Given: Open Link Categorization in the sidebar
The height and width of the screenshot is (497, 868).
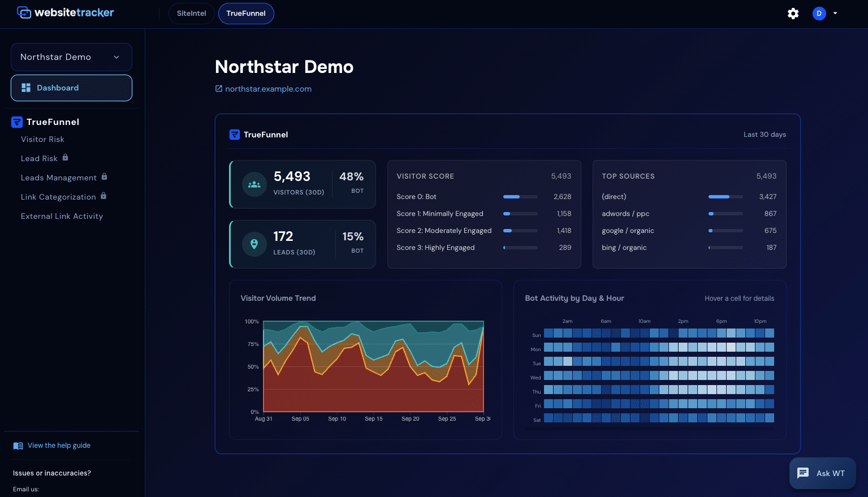Looking at the screenshot, I should pyautogui.click(x=58, y=197).
